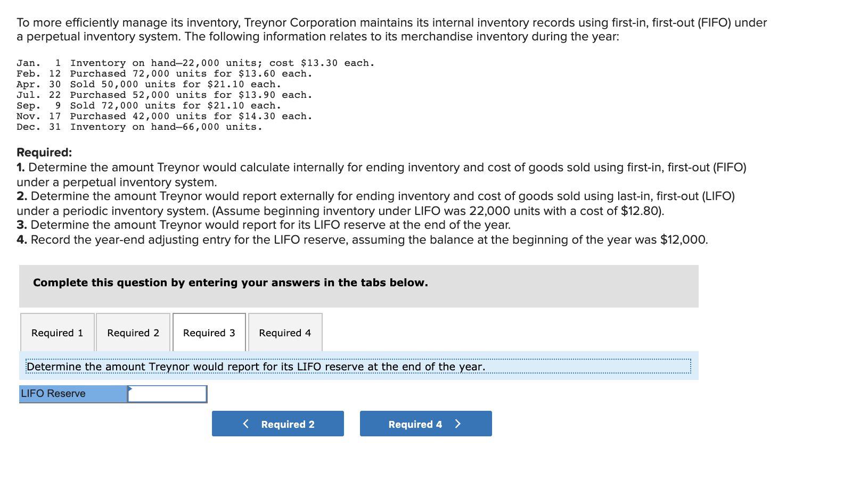Click the left chevron on Required 2 button
Viewport: 868px width, 497px height.
click(x=245, y=424)
